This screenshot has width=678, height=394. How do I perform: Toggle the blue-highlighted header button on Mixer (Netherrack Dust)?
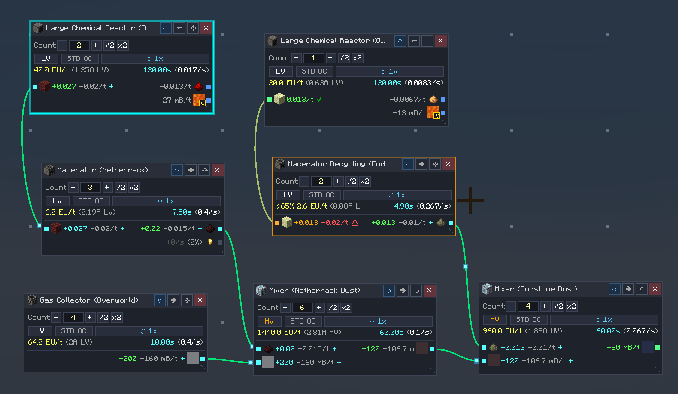coord(389,291)
